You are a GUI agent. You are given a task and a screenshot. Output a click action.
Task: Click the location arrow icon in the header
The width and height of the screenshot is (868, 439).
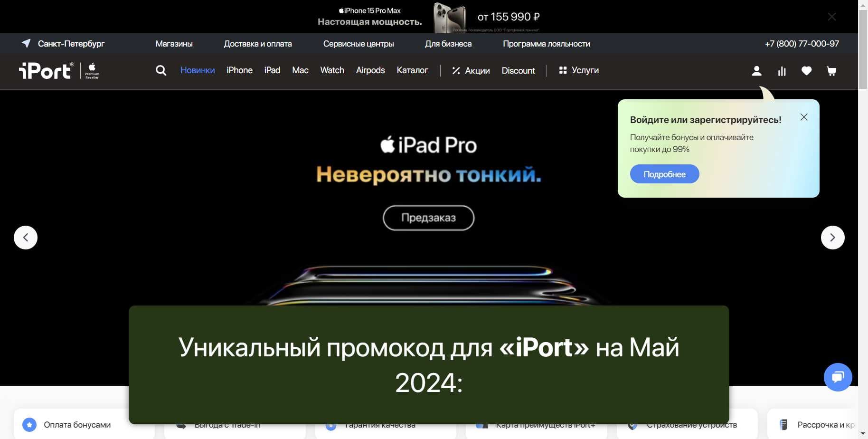coord(25,43)
